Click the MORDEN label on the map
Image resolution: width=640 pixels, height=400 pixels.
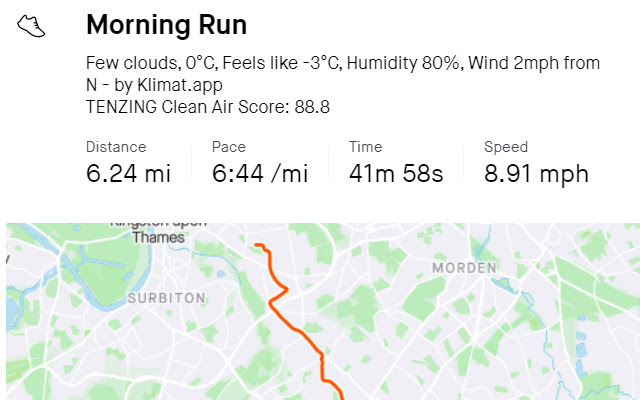pyautogui.click(x=464, y=268)
